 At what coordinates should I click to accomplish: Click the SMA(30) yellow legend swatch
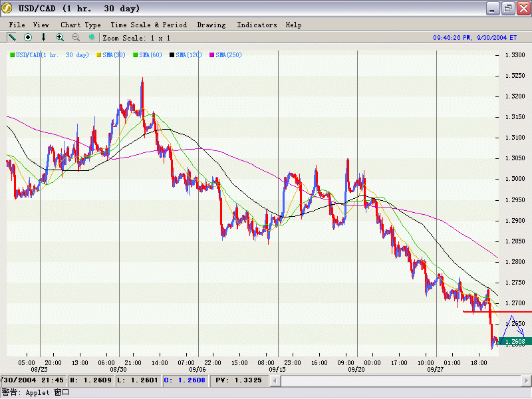100,55
